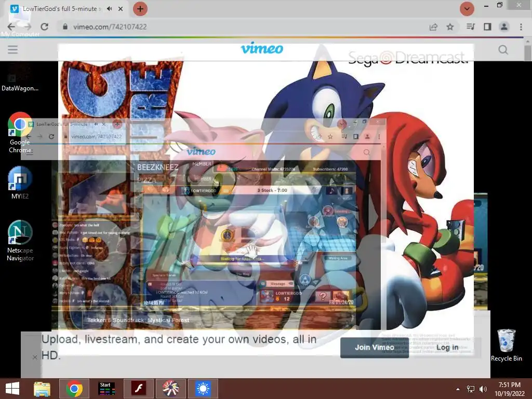The image size is (532, 399).
Task: Switch to Chrome in the taskbar
Action: tap(74, 389)
